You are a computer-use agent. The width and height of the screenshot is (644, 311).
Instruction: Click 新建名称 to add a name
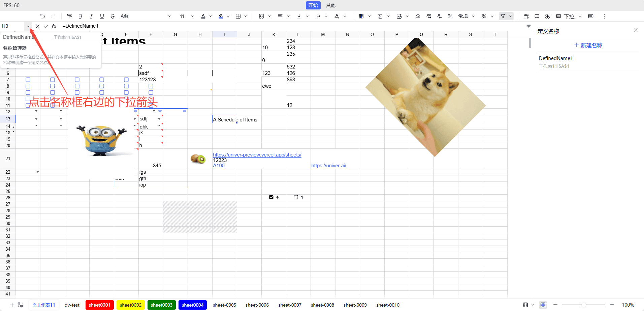click(588, 45)
